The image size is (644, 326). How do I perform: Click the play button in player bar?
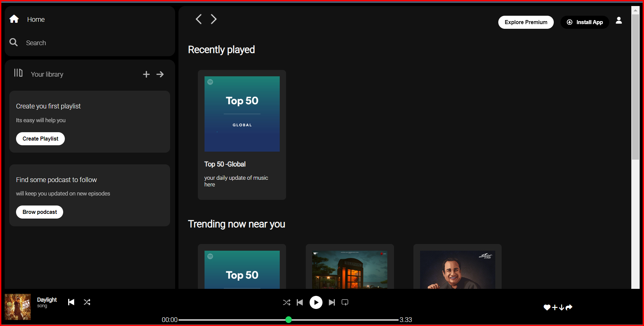(x=316, y=302)
